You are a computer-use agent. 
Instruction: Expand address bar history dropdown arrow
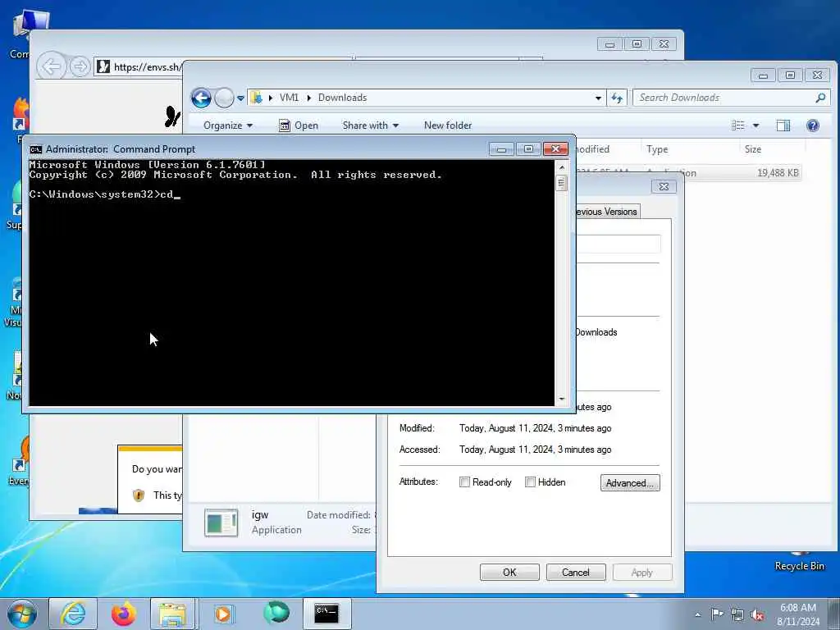[x=598, y=98]
